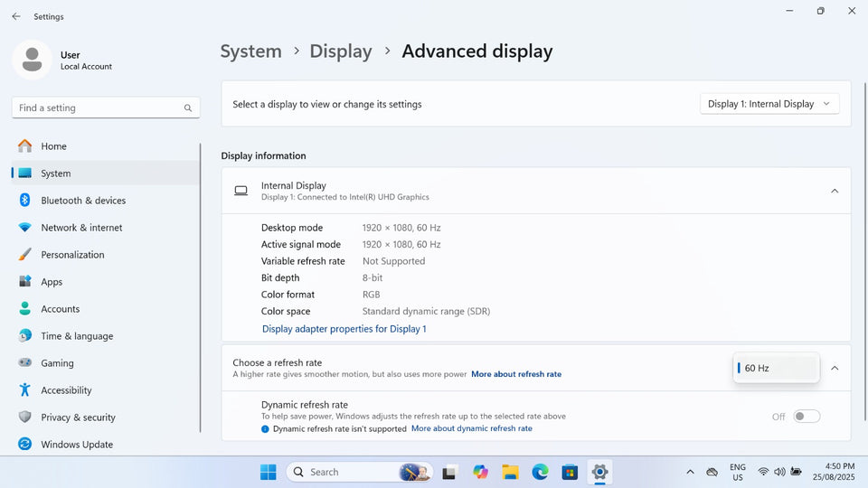
Task: Click the taskbar Search box
Action: [359, 472]
